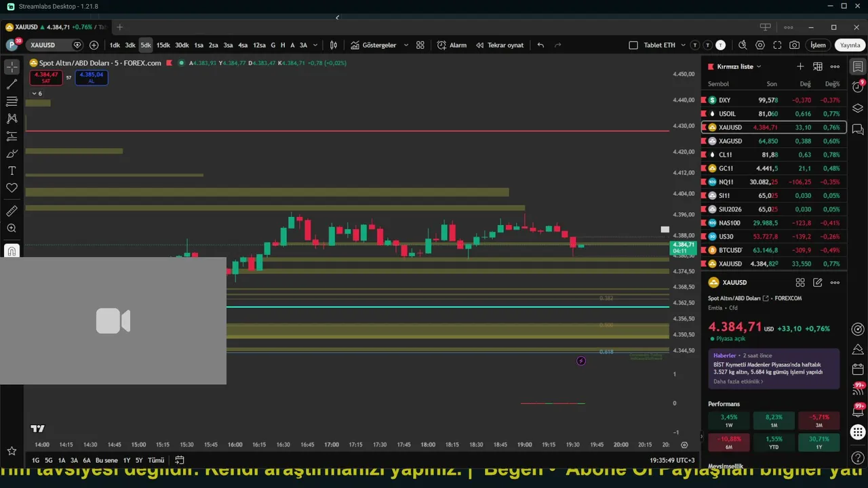The width and height of the screenshot is (868, 488).
Task: Open user profile avatar with 20 badge
Action: click(13, 45)
